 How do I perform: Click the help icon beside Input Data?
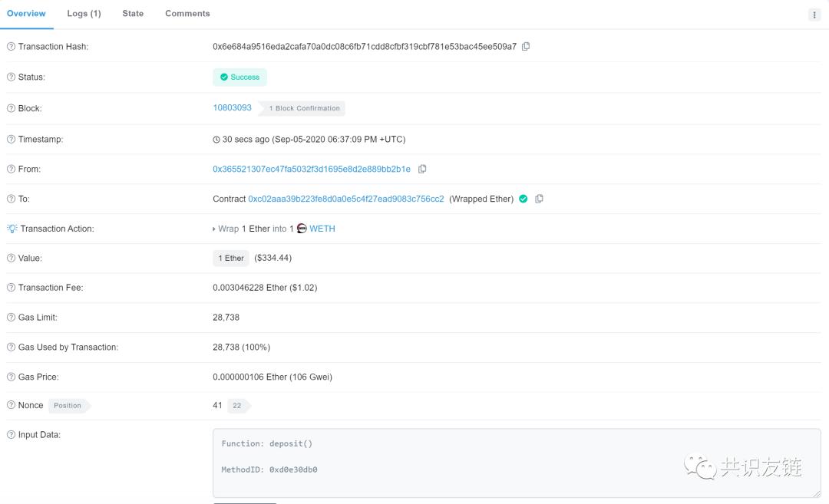[11, 435]
